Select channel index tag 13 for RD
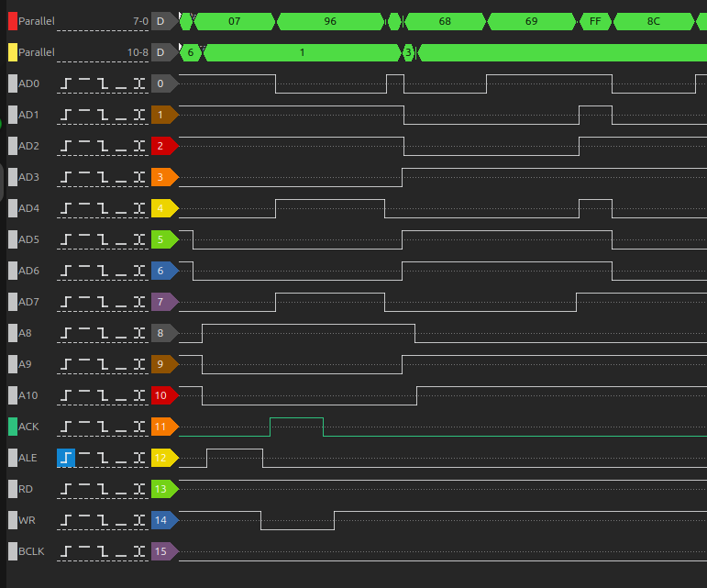The width and height of the screenshot is (707, 588). [164, 489]
